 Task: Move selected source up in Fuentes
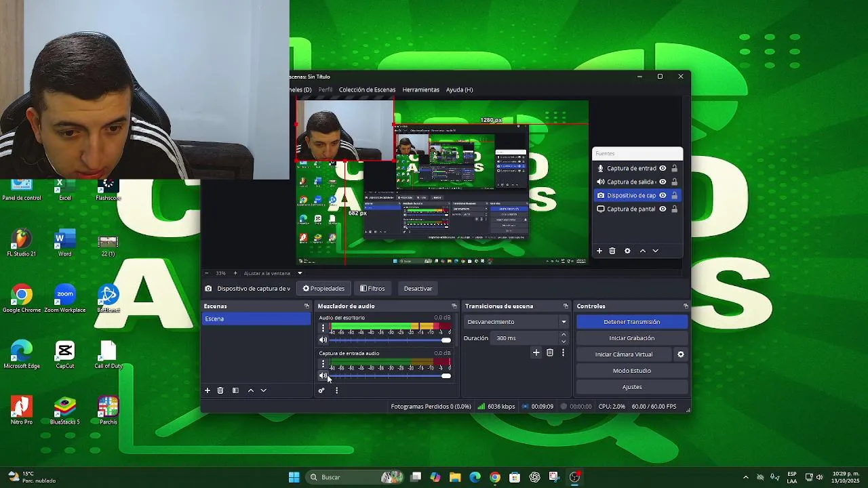(x=643, y=251)
